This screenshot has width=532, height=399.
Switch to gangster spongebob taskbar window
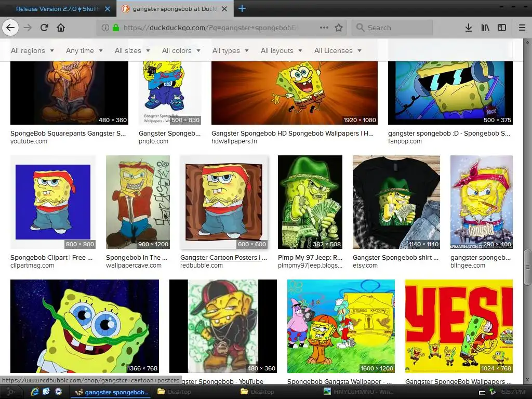pos(111,392)
